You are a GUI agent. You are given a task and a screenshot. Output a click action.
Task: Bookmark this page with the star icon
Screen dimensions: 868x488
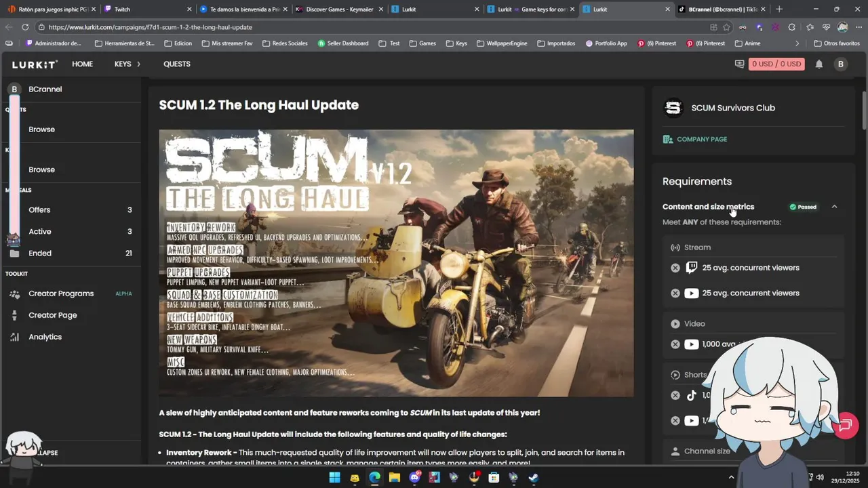click(x=726, y=27)
